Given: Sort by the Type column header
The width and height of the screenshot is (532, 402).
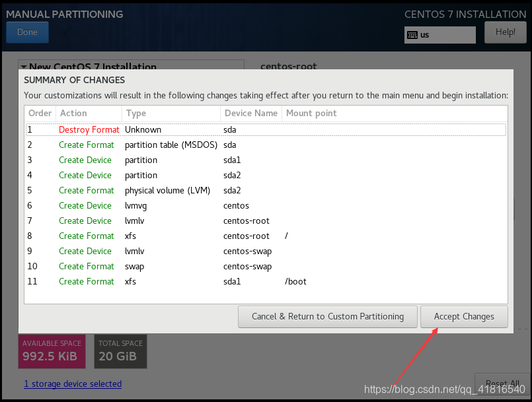Looking at the screenshot, I should [x=171, y=114].
